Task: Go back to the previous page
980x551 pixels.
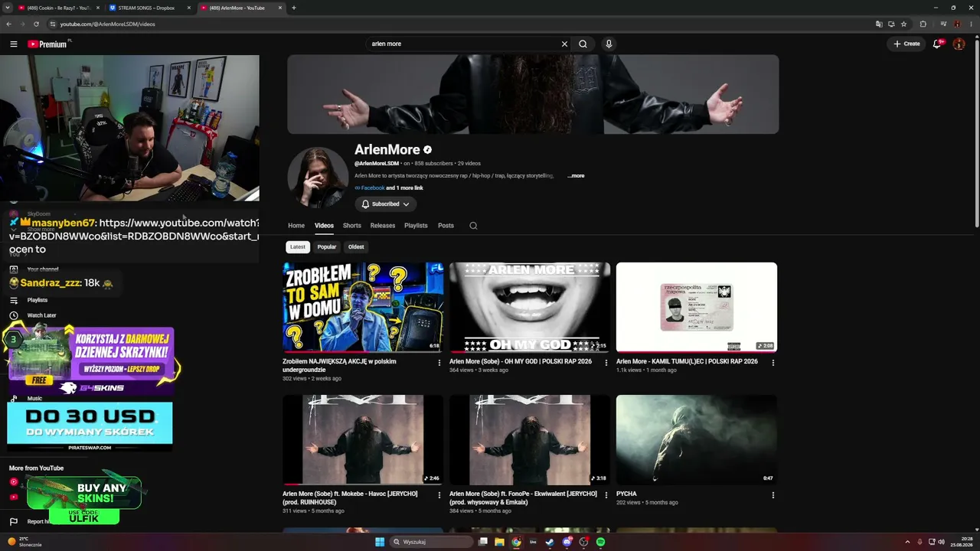Action: (x=8, y=24)
